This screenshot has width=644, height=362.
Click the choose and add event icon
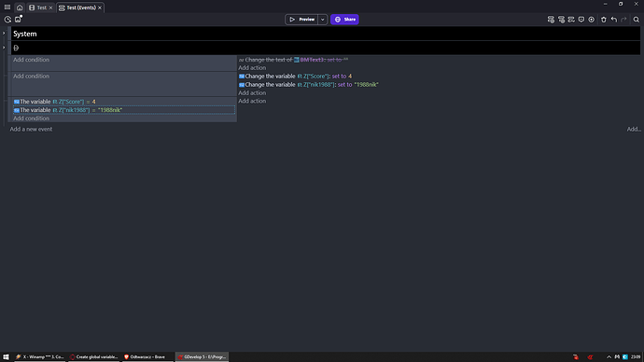tap(571, 20)
